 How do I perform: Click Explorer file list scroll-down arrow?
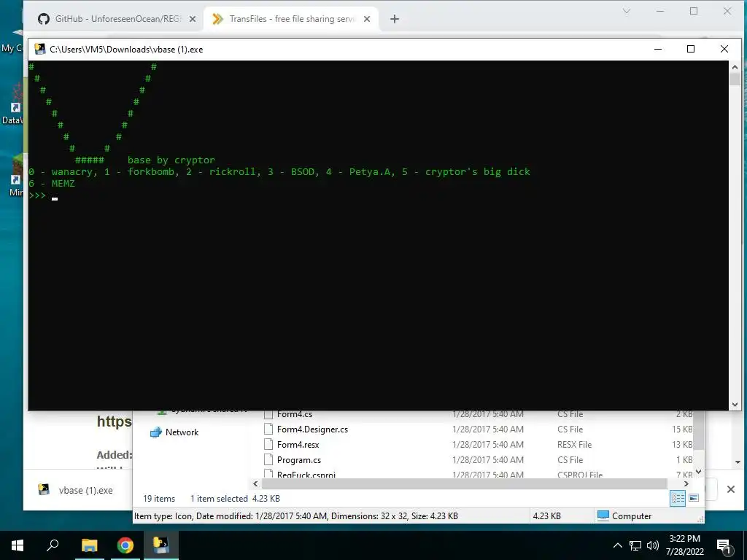pyautogui.click(x=698, y=472)
